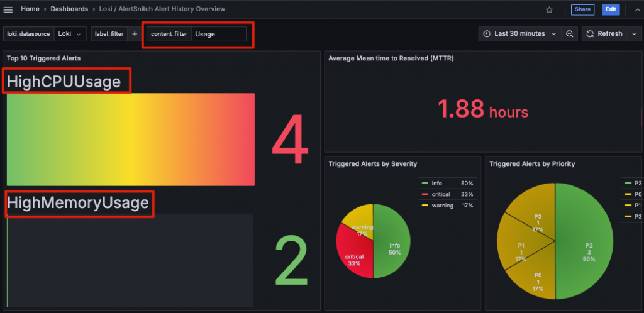
Task: Toggle the critical series in severity legend
Action: [440, 194]
